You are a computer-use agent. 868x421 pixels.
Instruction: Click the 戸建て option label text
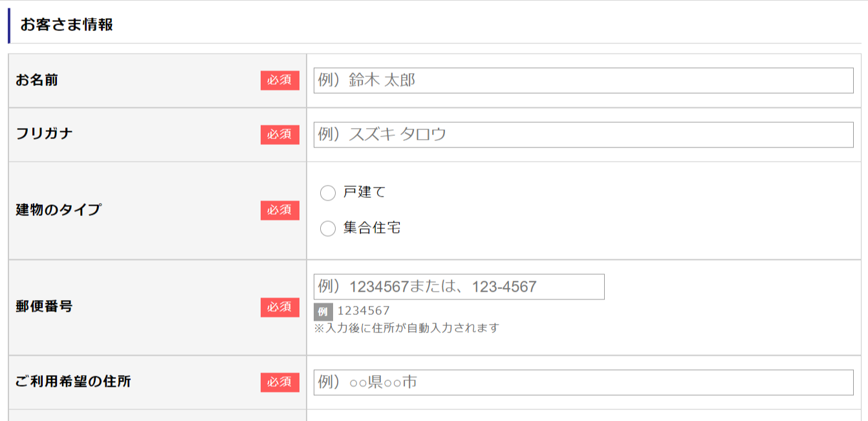tap(364, 192)
